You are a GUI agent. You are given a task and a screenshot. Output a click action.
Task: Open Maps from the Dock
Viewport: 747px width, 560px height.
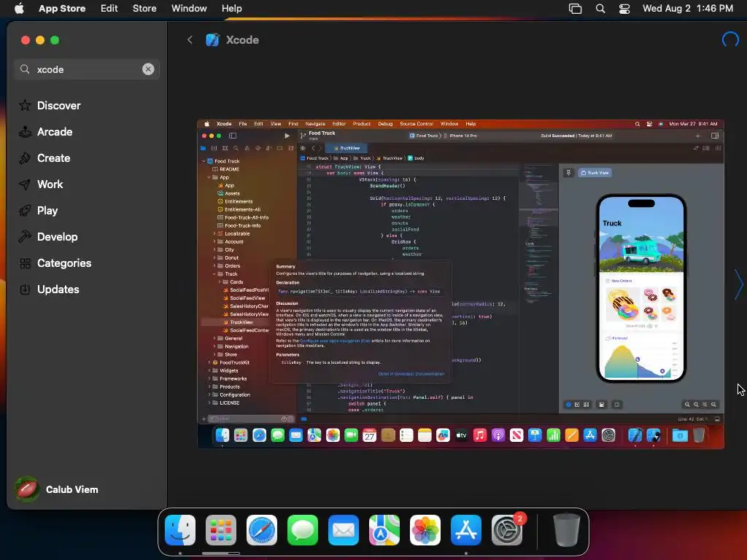click(384, 530)
